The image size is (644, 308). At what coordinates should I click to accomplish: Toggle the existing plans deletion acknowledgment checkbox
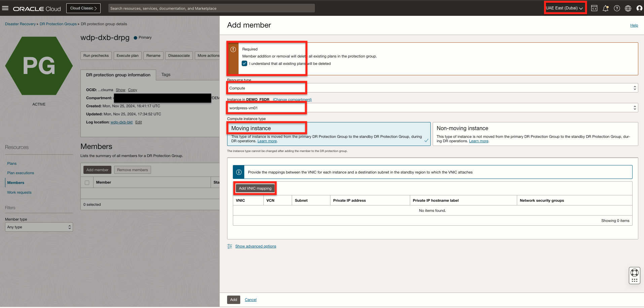pos(245,64)
